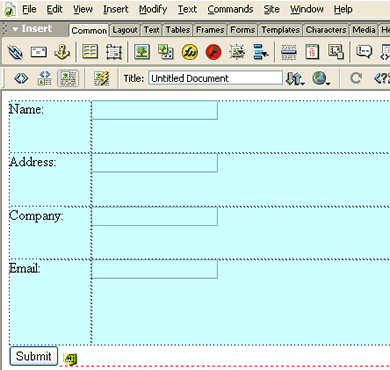Insert an Image using the tree picture icon
This screenshot has height=370, width=390.
[142, 52]
